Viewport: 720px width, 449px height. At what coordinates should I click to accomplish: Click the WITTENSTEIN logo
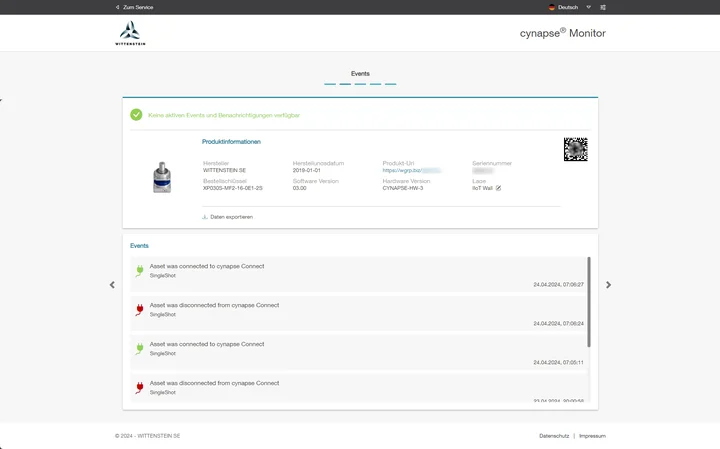pos(135,33)
